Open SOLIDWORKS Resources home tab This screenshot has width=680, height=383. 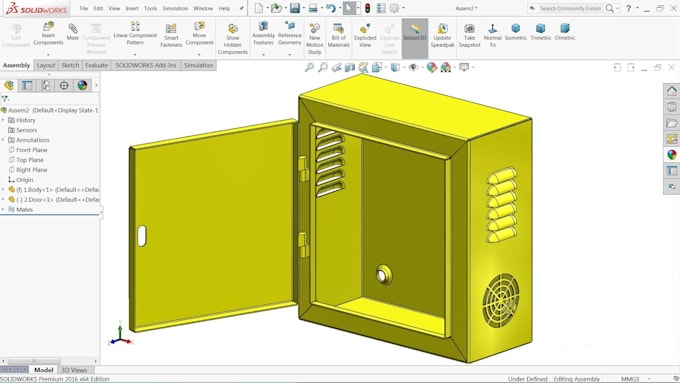pyautogui.click(x=671, y=91)
